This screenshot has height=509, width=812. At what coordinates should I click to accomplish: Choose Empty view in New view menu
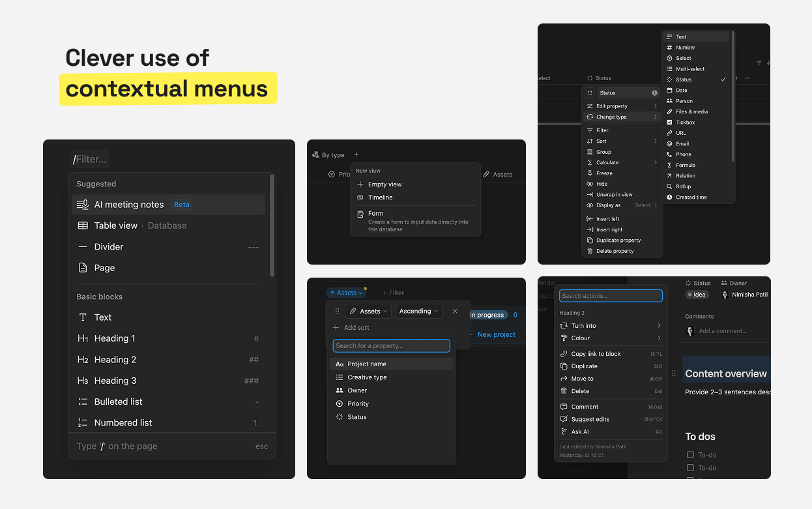click(415, 184)
